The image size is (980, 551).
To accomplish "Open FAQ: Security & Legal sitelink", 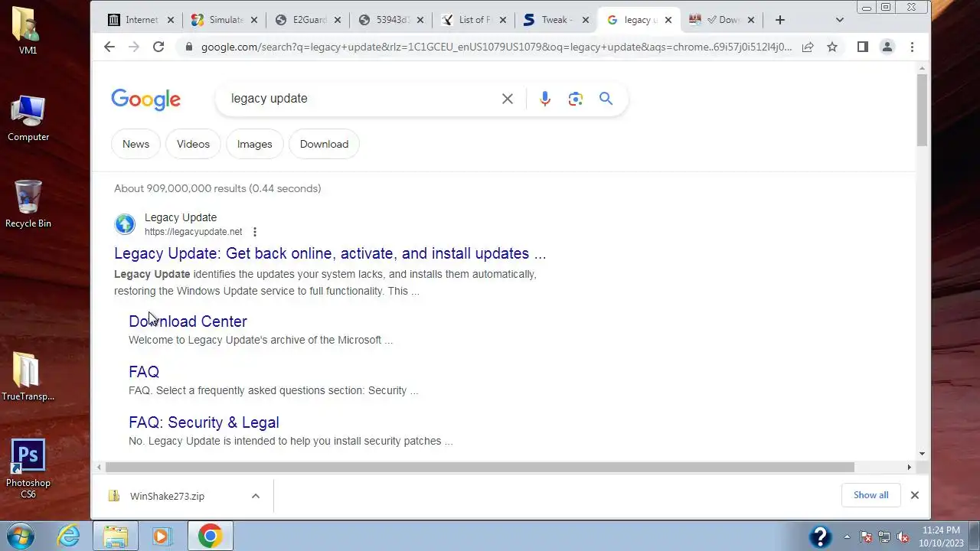I will (x=204, y=422).
